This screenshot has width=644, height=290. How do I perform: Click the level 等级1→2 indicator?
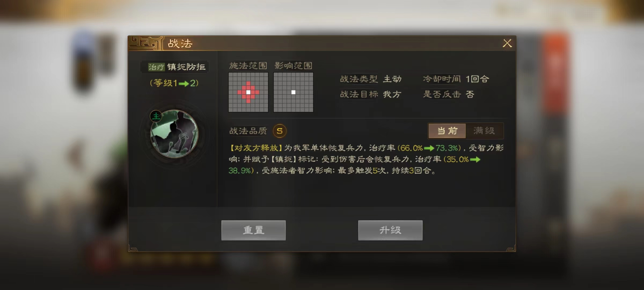click(174, 83)
